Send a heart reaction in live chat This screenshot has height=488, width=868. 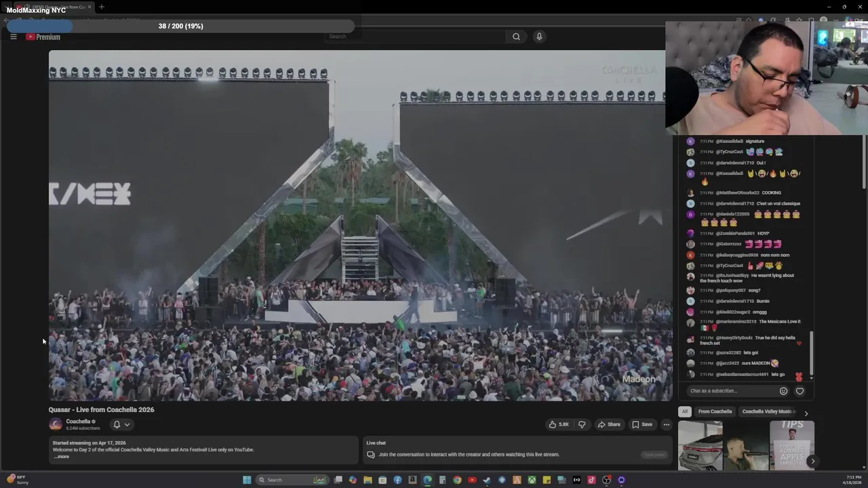800,390
